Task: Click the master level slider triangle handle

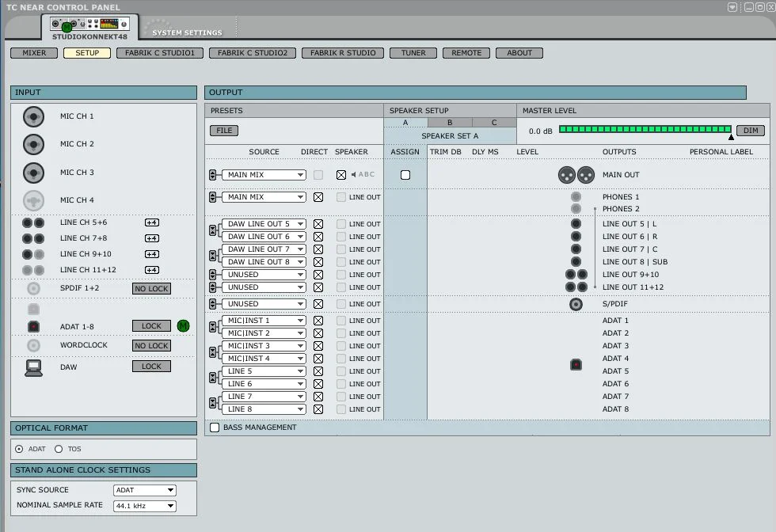Action: click(x=731, y=137)
